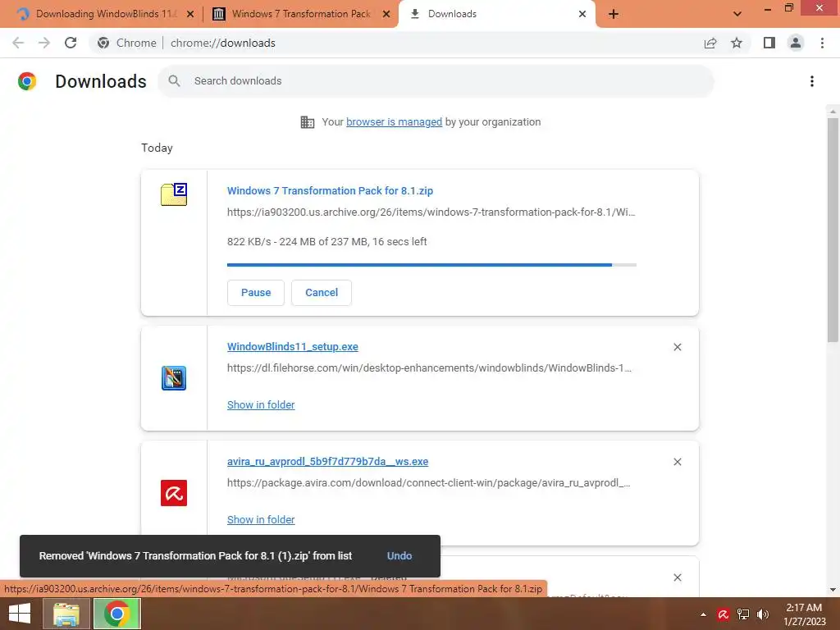Remove avira_ru_avprodl exe from list
840x630 pixels.
click(678, 462)
